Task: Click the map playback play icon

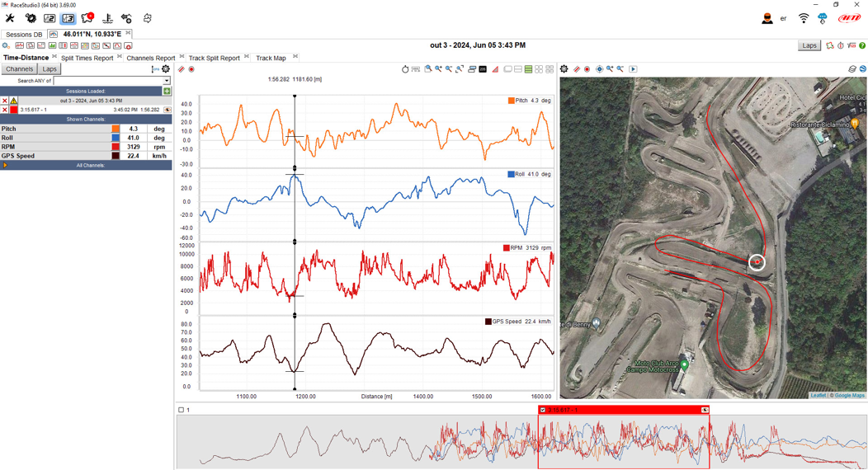Action: pos(633,69)
